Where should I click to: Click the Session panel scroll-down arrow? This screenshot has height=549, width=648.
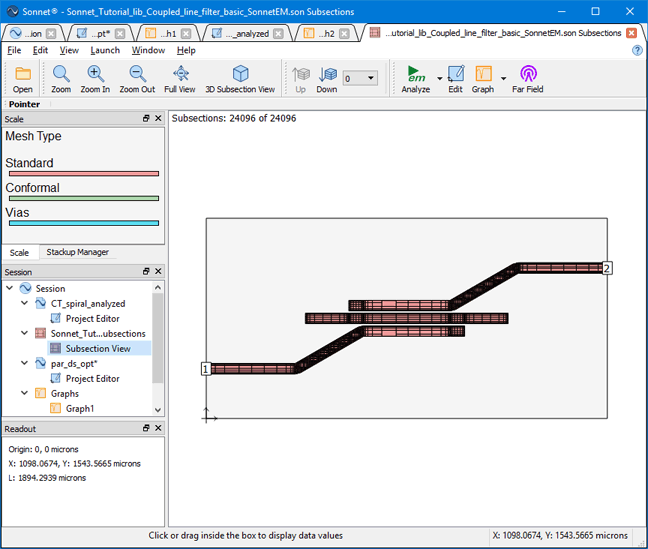(x=158, y=410)
